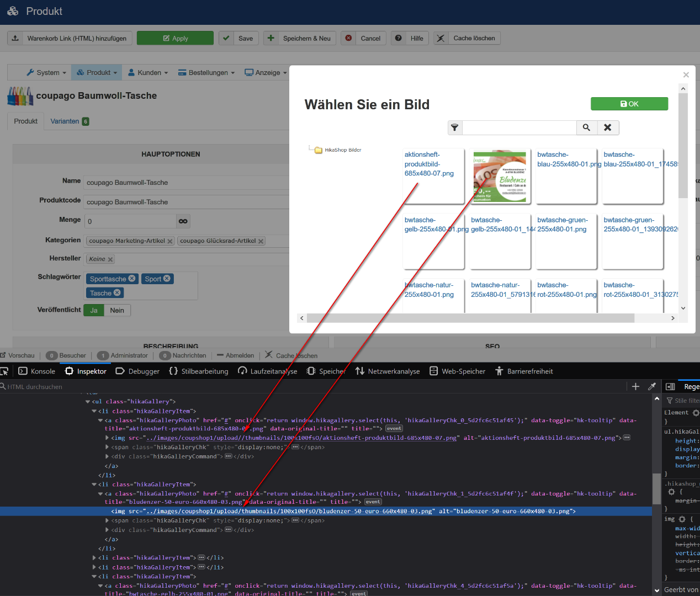Click the eyedropper icon in inspector
The height and width of the screenshot is (596, 700).
click(x=651, y=386)
